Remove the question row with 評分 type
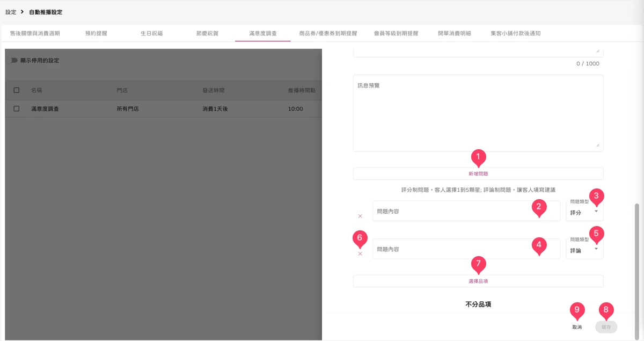The image size is (644, 341). click(360, 216)
